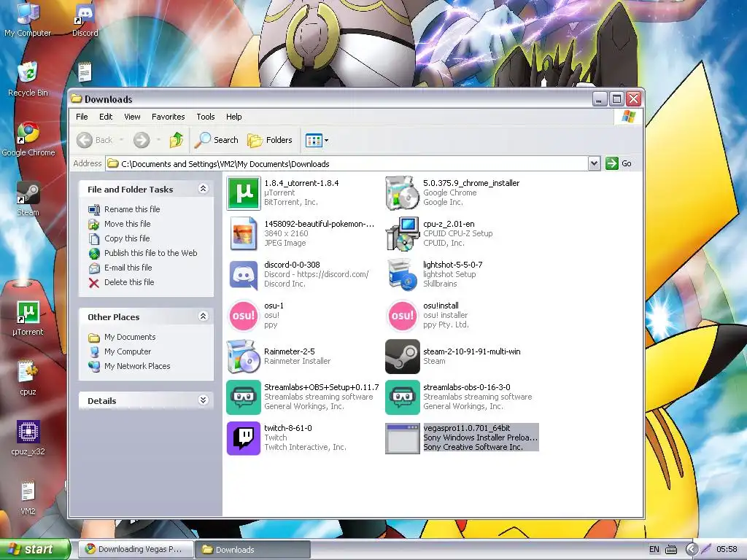Select the Steam desktop shortcut
The image size is (747, 560).
(x=28, y=199)
